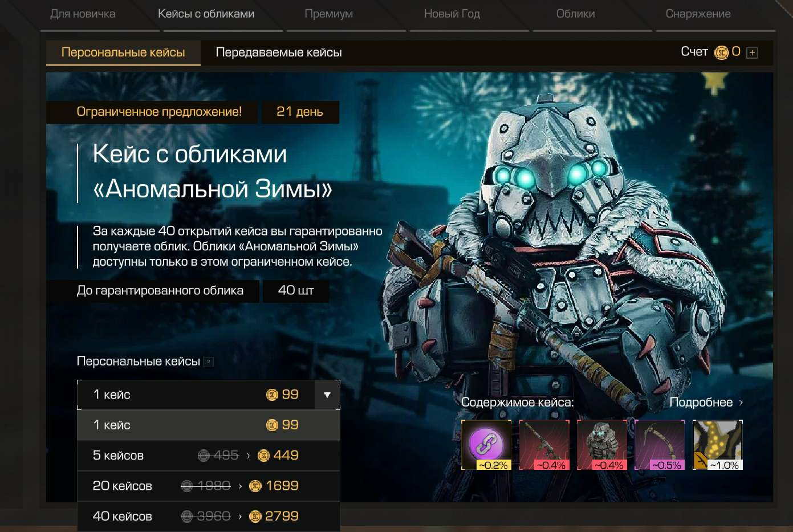Select 'Персональные кейсы' subtab
793x532 pixels.
(x=123, y=52)
